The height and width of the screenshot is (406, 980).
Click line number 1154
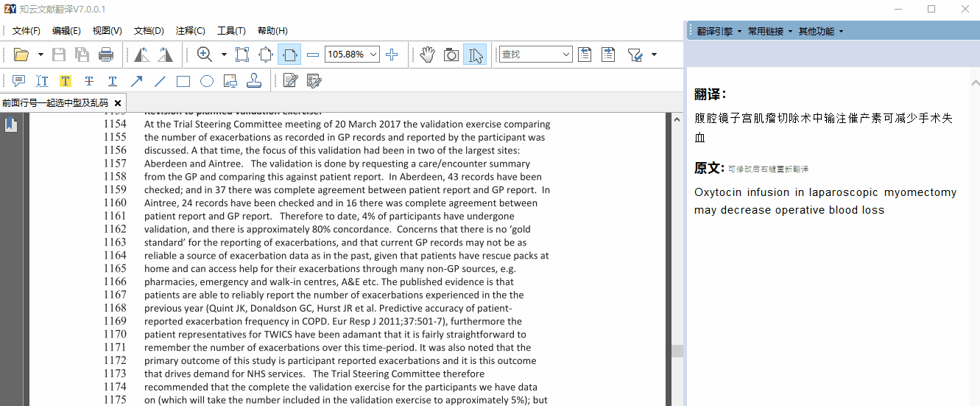coord(115,124)
